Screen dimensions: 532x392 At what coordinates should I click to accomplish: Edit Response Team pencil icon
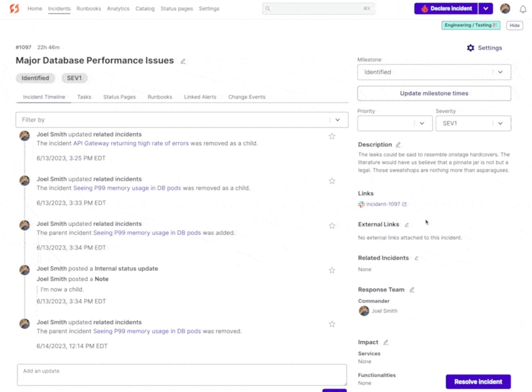pyautogui.click(x=412, y=290)
